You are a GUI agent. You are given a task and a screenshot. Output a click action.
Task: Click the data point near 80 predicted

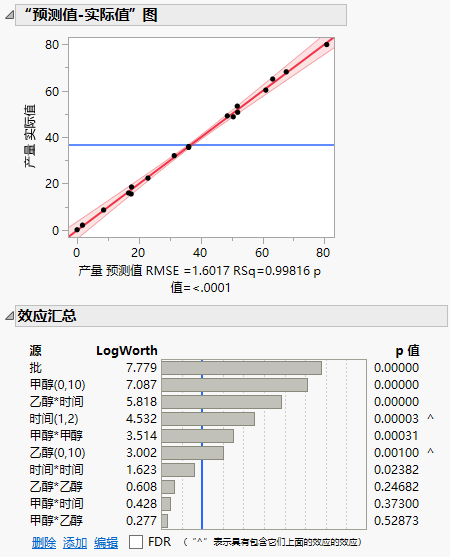click(327, 44)
